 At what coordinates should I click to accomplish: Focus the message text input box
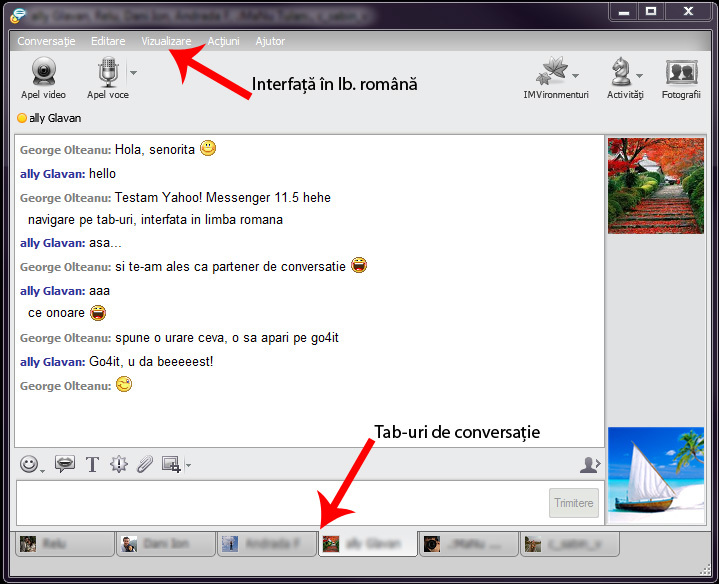pyautogui.click(x=282, y=503)
